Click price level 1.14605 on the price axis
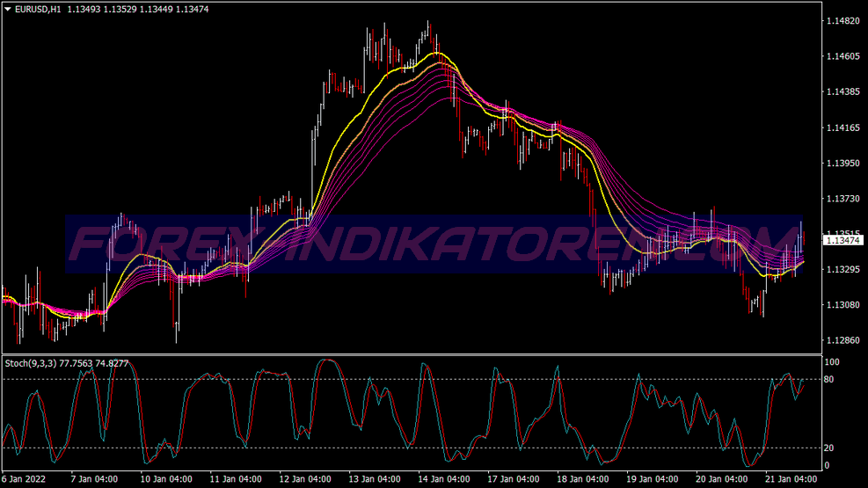 click(x=843, y=56)
